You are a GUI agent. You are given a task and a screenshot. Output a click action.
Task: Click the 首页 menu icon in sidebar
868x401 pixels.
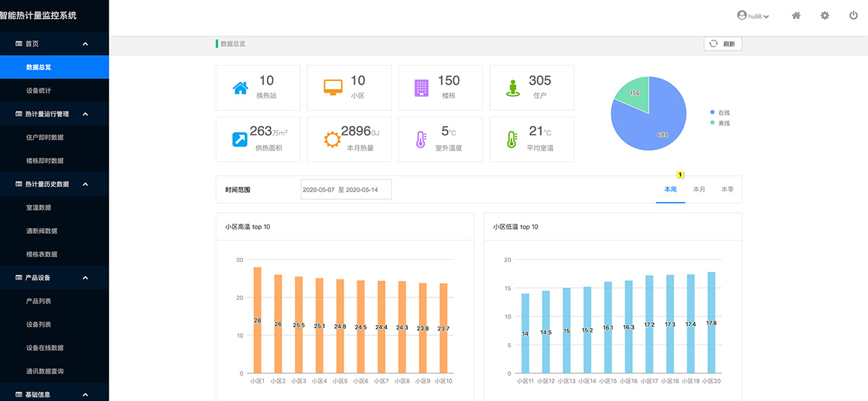point(19,43)
